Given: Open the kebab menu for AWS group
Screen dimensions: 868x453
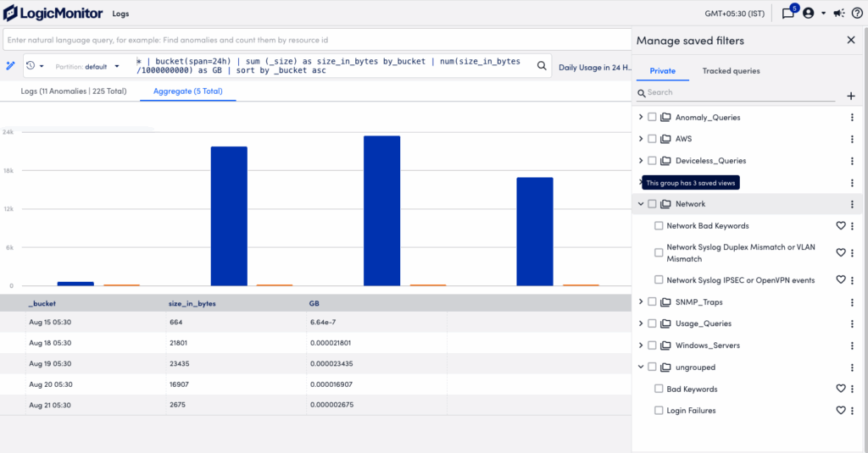Looking at the screenshot, I should click(x=852, y=139).
